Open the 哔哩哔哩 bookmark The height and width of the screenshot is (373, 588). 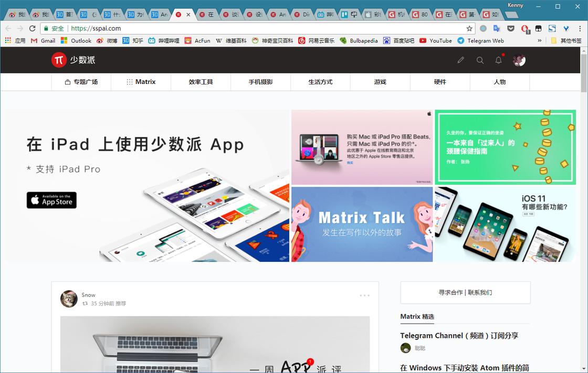tap(164, 40)
